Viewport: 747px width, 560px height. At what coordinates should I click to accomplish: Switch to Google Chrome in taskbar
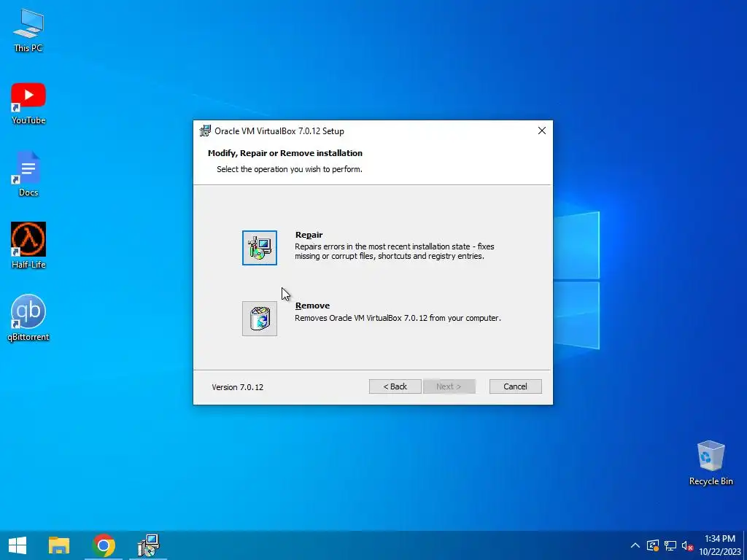tap(104, 545)
